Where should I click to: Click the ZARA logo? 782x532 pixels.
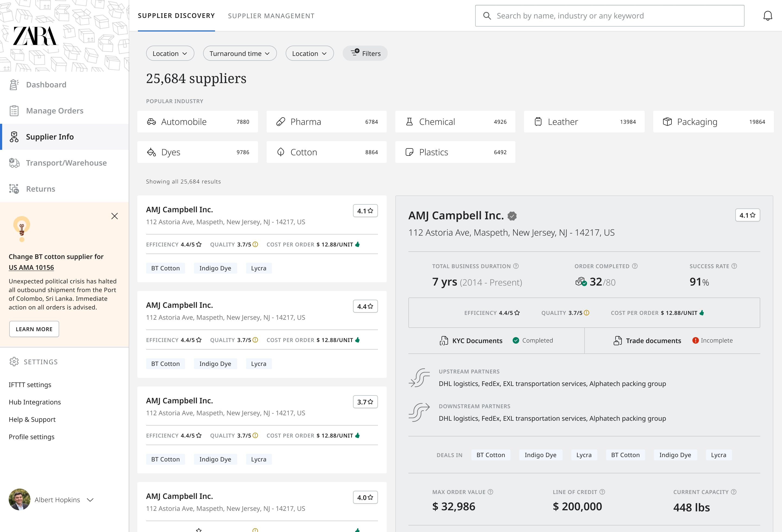pyautogui.click(x=35, y=36)
